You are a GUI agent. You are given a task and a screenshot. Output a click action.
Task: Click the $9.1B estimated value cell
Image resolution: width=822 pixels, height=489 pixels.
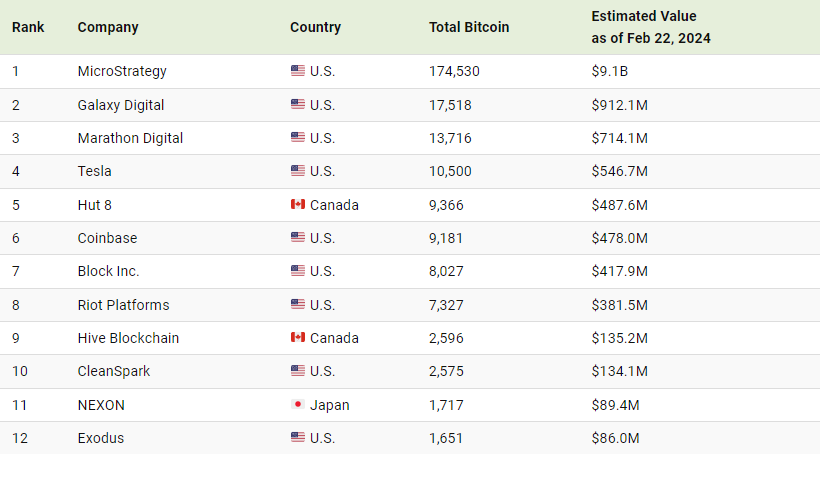609,71
